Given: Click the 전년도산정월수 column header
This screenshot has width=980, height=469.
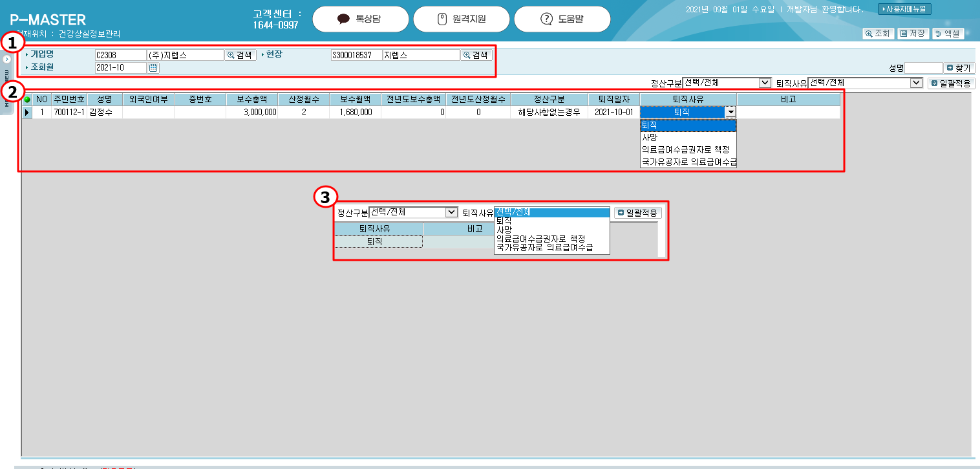Looking at the screenshot, I should point(478,100).
